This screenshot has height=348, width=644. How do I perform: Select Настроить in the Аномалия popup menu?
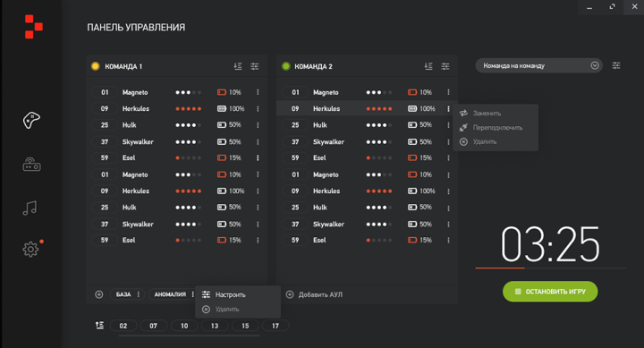(231, 294)
